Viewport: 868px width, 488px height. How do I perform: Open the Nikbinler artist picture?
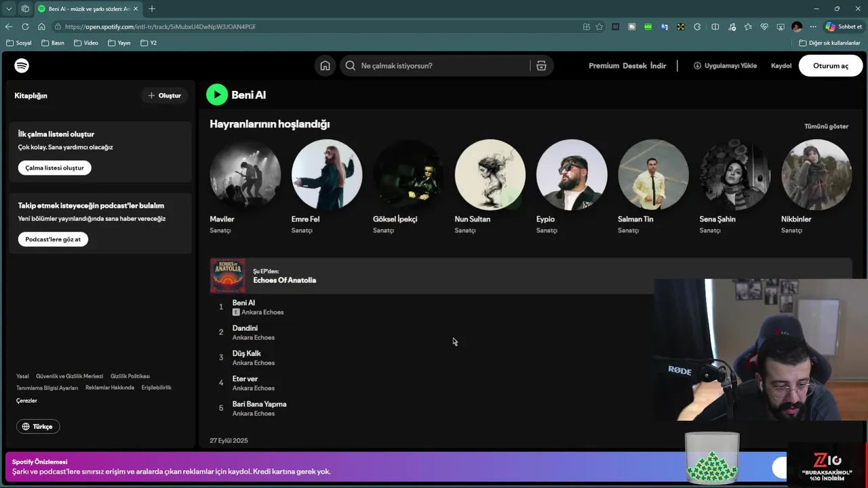(816, 175)
